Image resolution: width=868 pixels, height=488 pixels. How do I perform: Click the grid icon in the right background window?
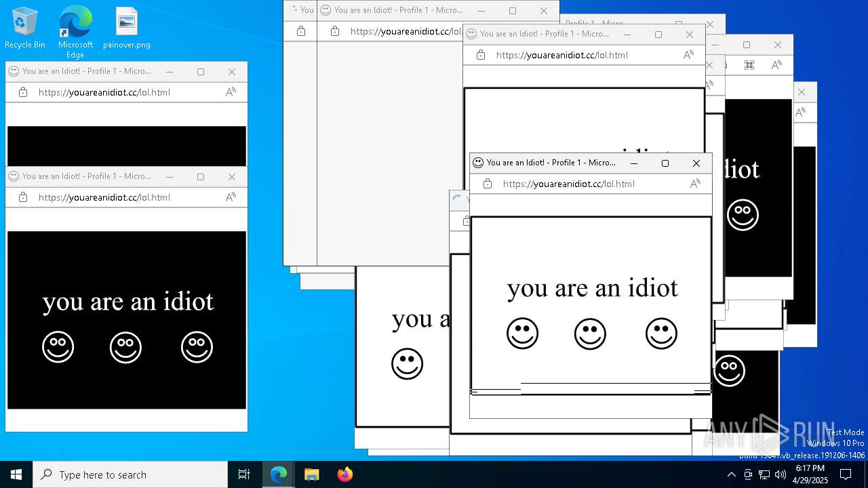click(x=749, y=65)
